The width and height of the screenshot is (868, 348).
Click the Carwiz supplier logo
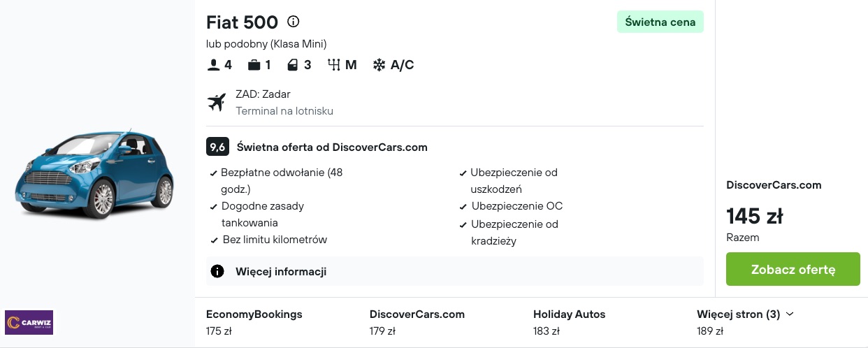click(x=29, y=322)
